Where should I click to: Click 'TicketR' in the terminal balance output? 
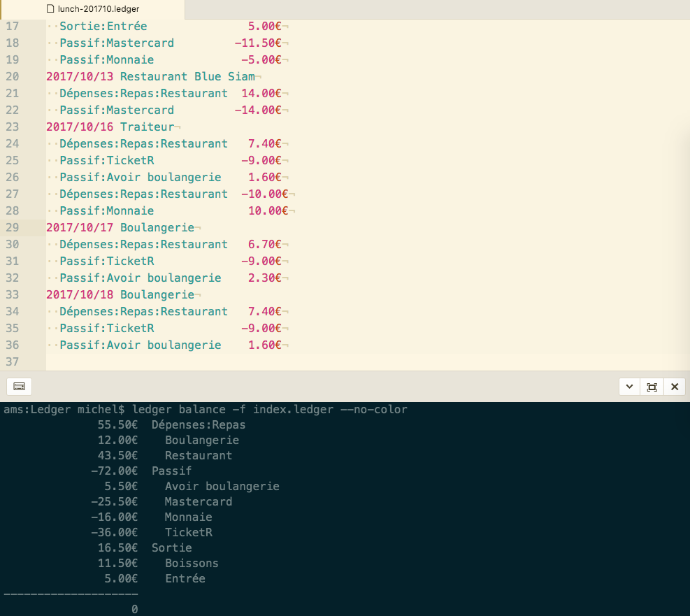click(189, 532)
